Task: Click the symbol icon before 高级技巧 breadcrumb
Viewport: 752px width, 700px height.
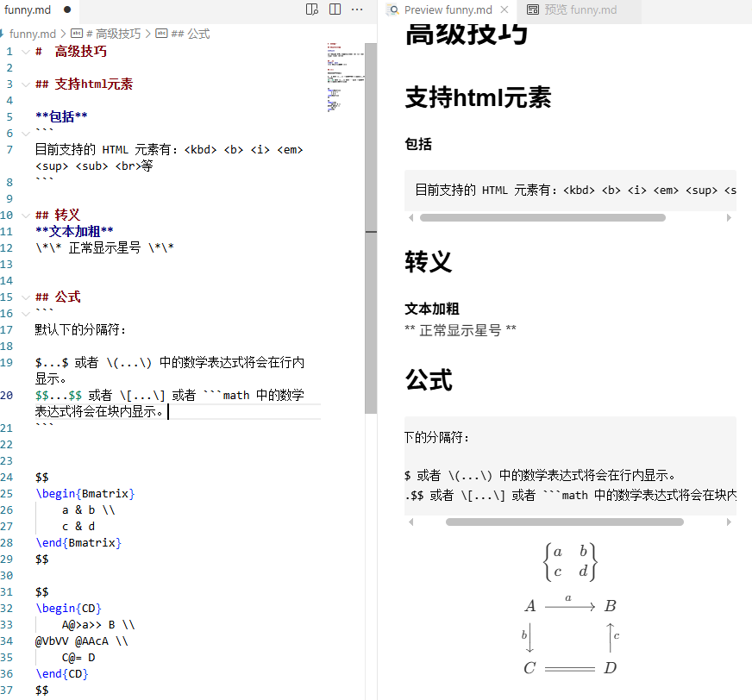Action: pyautogui.click(x=76, y=34)
